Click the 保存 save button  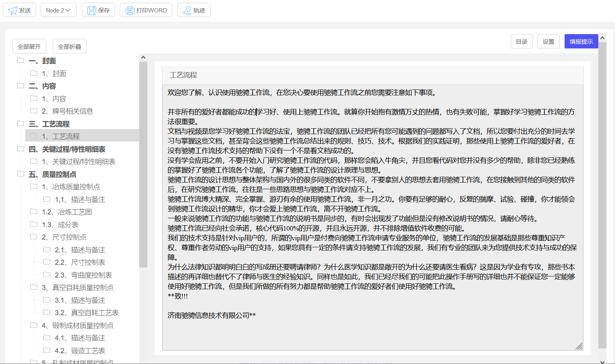coord(98,10)
